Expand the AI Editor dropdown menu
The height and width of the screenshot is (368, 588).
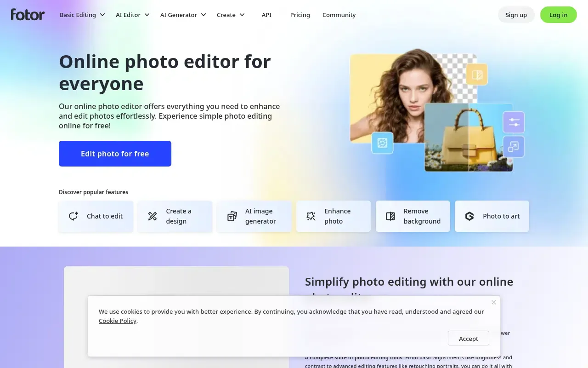click(133, 15)
